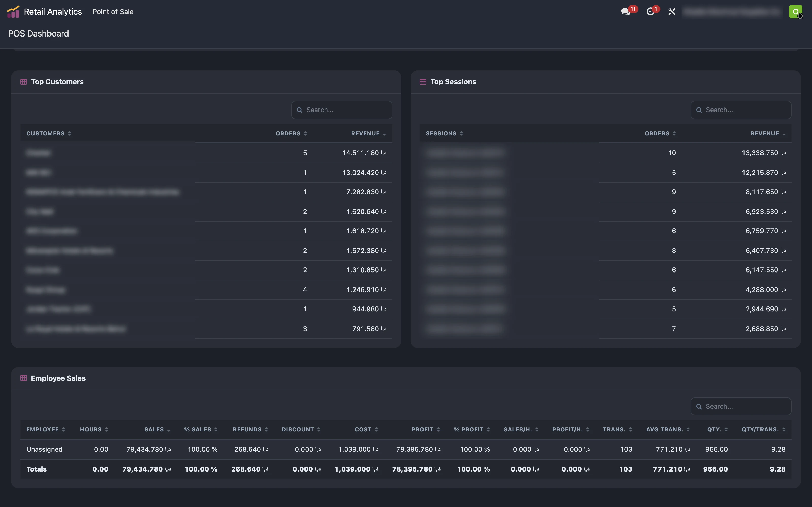Click the Retail Analytics logo icon
812x507 pixels.
[13, 12]
